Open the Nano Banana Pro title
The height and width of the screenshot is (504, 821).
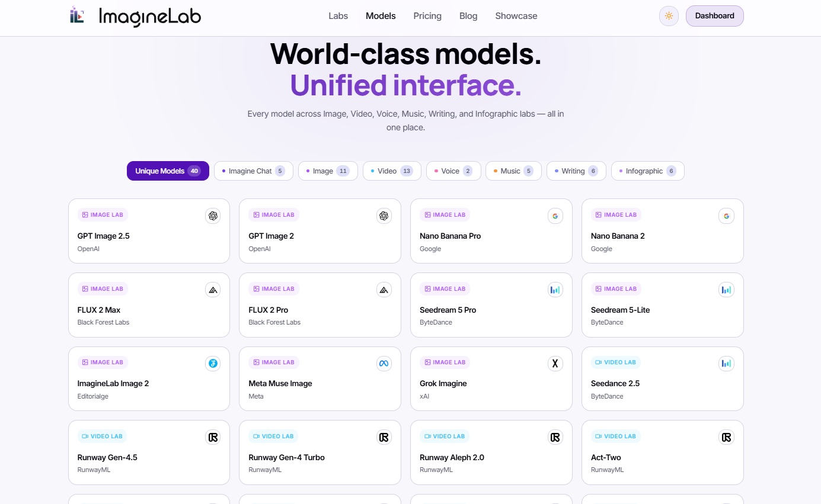click(450, 236)
